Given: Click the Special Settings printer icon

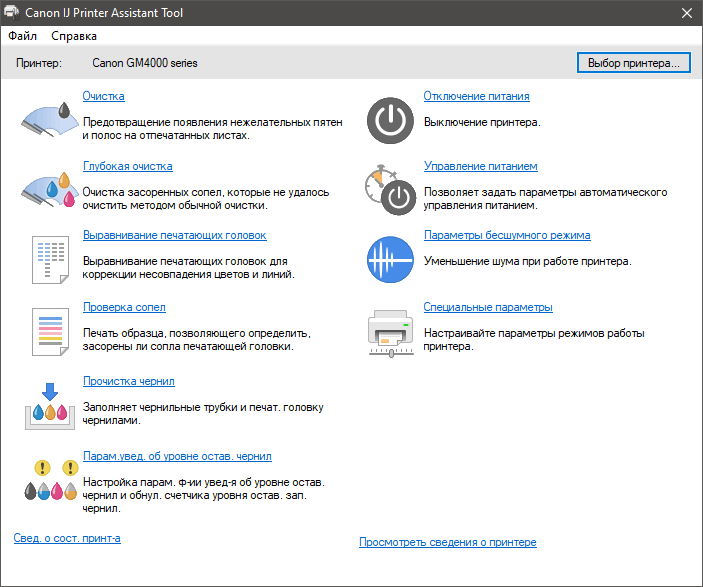Looking at the screenshot, I should click(389, 329).
